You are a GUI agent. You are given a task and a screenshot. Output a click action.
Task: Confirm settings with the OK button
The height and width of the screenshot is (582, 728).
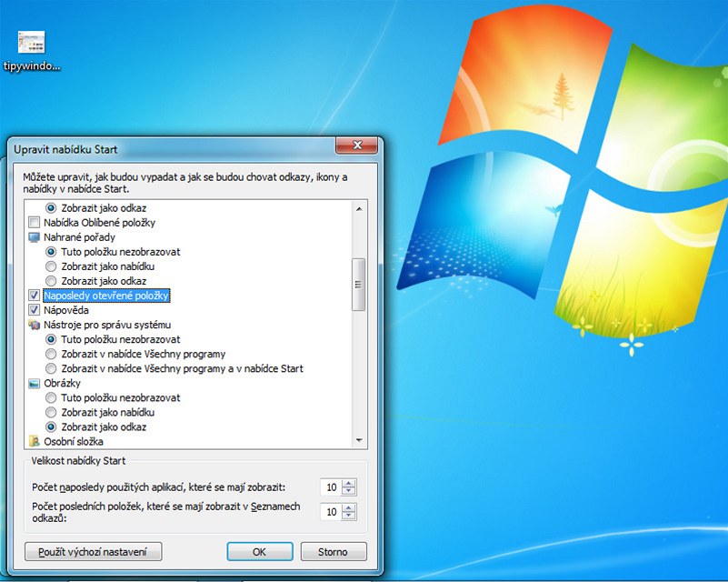click(x=259, y=551)
